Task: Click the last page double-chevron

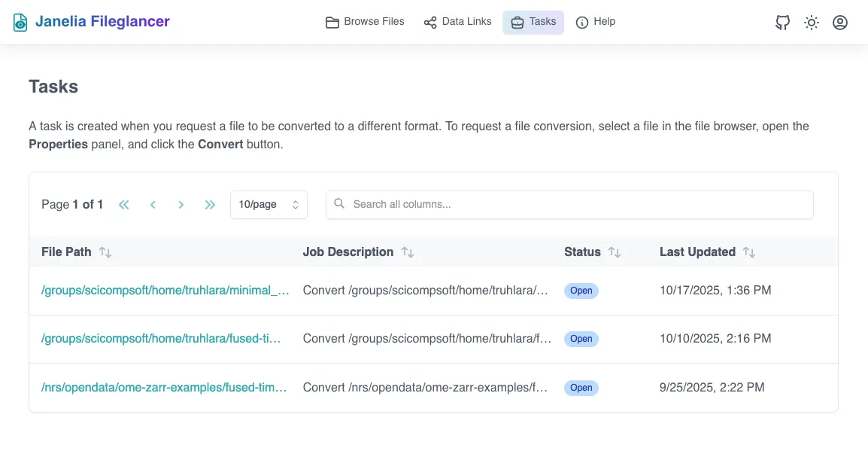Action: click(x=210, y=204)
